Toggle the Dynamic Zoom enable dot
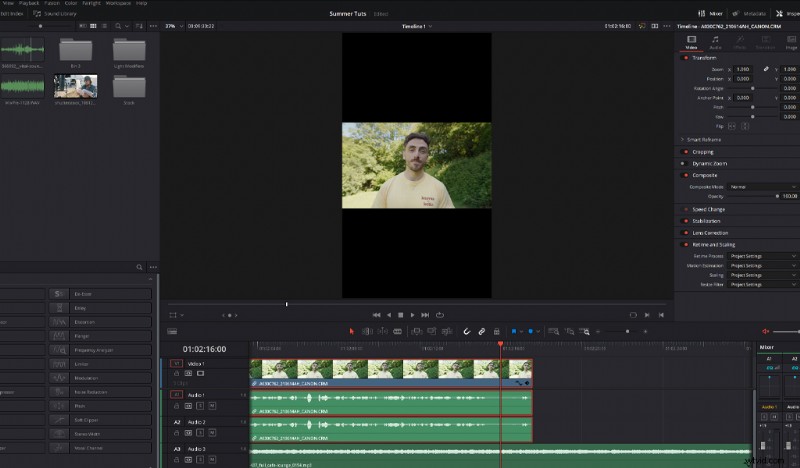Viewport: 800px width, 468px height. click(683, 163)
